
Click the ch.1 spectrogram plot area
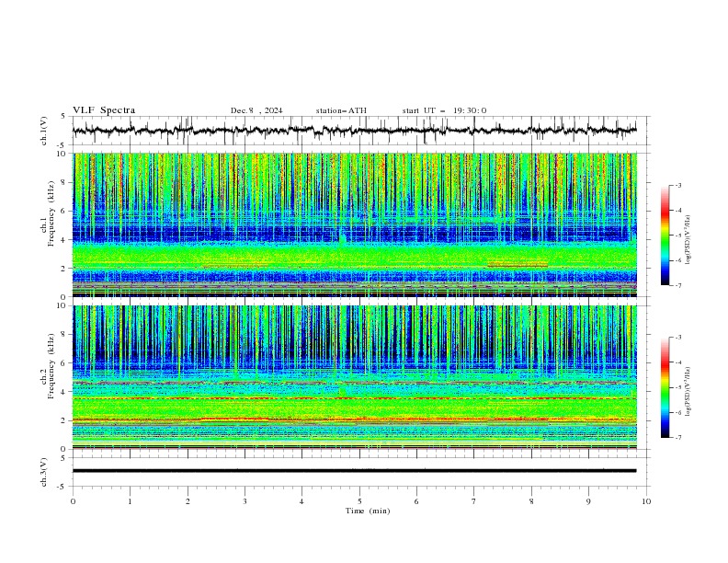tap(354, 224)
